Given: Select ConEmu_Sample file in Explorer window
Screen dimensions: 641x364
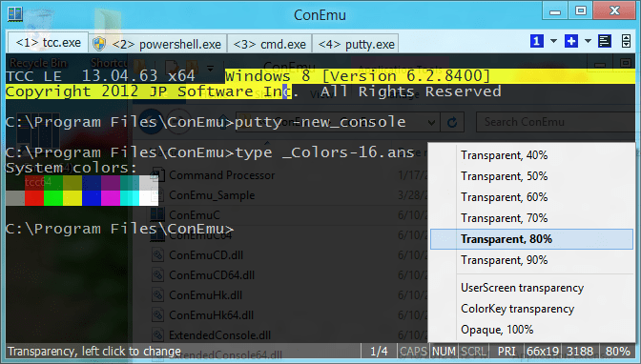Looking at the screenshot, I should pos(212,195).
